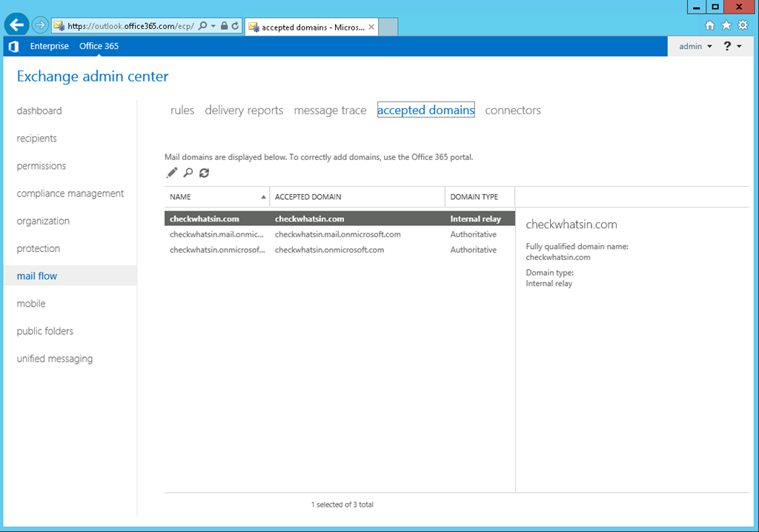Sort by the NAME column header
The width and height of the screenshot is (759, 532).
coord(217,197)
